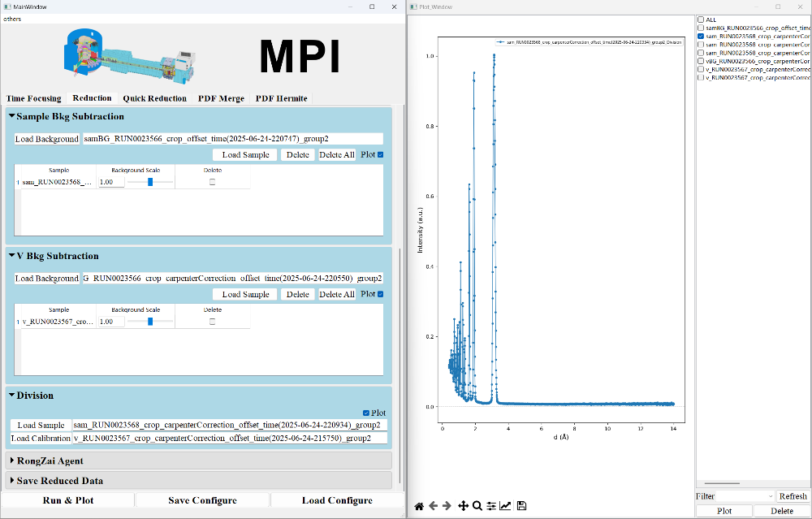Image resolution: width=812 pixels, height=519 pixels.
Task: Click the Home reset view icon
Action: pyautogui.click(x=419, y=506)
